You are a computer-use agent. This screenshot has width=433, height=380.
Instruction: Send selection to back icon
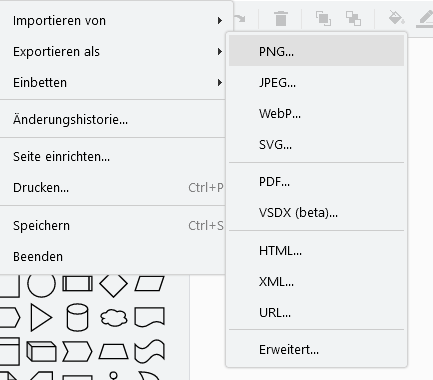[x=353, y=18]
